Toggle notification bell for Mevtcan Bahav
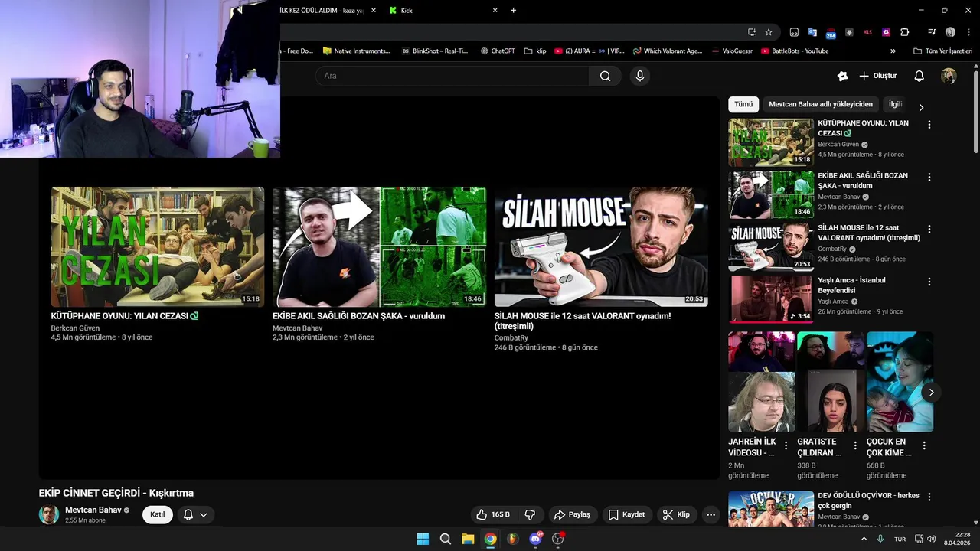980x551 pixels. [x=195, y=514]
